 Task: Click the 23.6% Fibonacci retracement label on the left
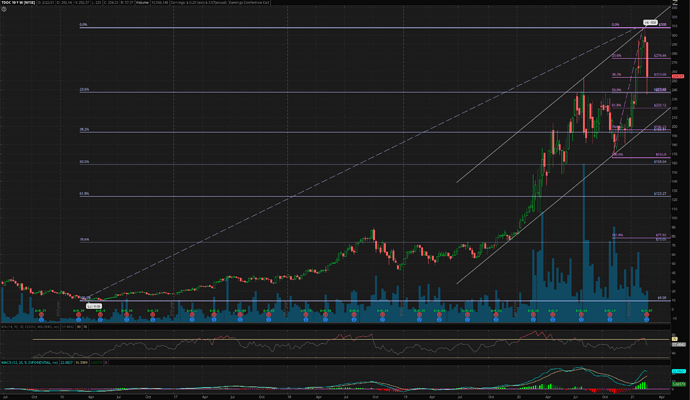click(86, 90)
